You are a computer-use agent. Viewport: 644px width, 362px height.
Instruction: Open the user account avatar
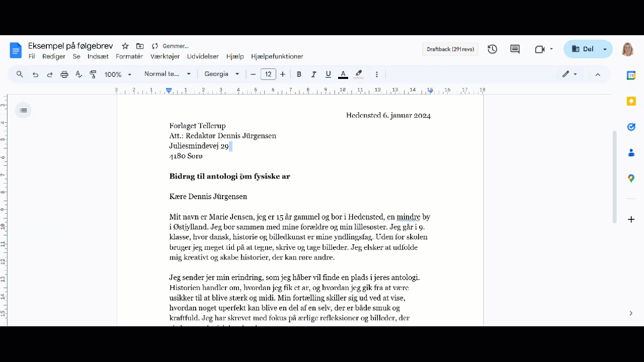628,49
